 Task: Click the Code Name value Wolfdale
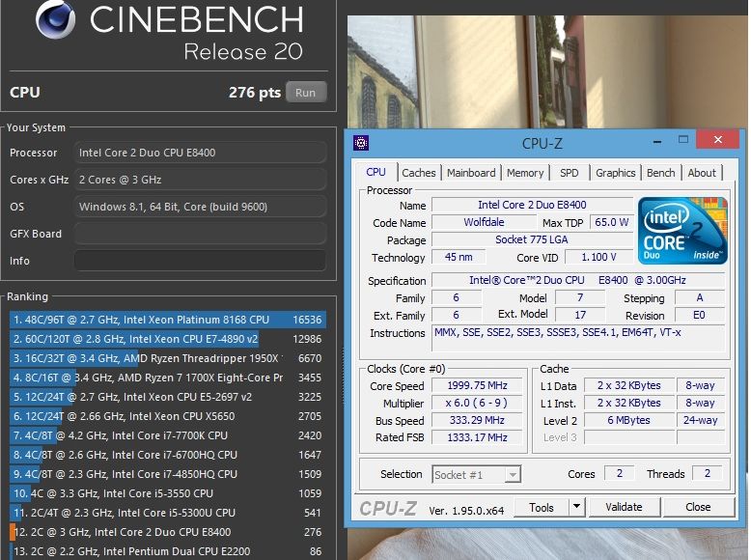click(484, 222)
